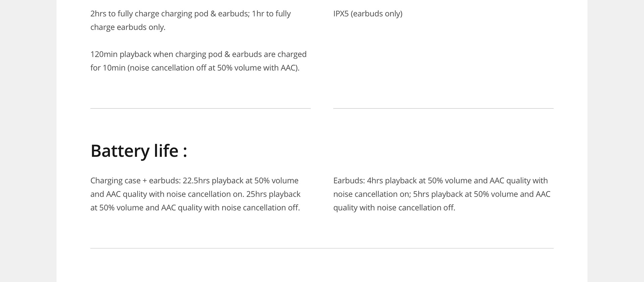Click 'and AAC quality with noise cancellation on' line
The height and width of the screenshot is (282, 644).
click(x=167, y=194)
